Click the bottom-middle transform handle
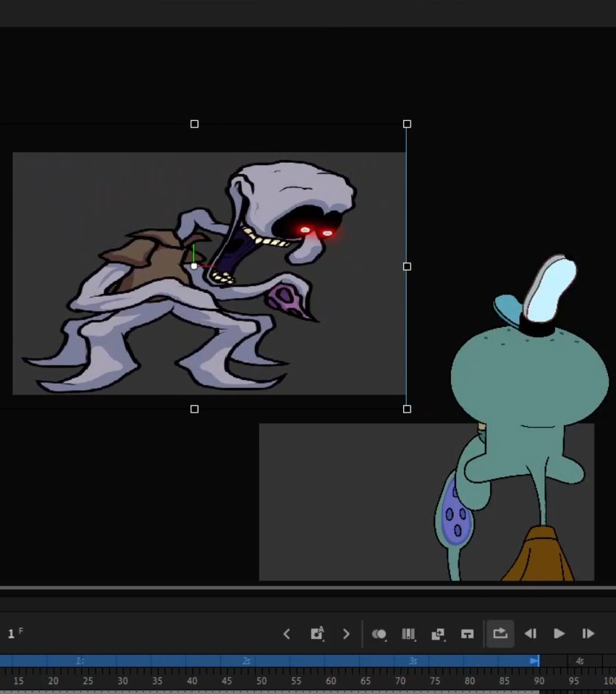The image size is (616, 694). tap(195, 410)
